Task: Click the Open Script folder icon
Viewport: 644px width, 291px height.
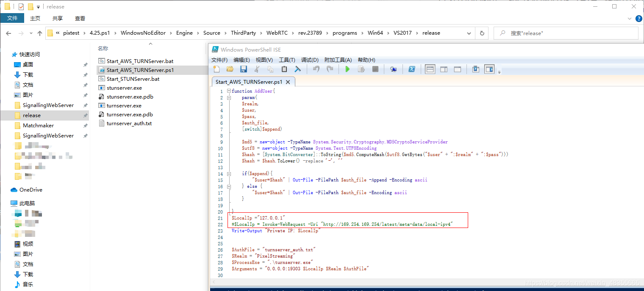Action: (230, 69)
